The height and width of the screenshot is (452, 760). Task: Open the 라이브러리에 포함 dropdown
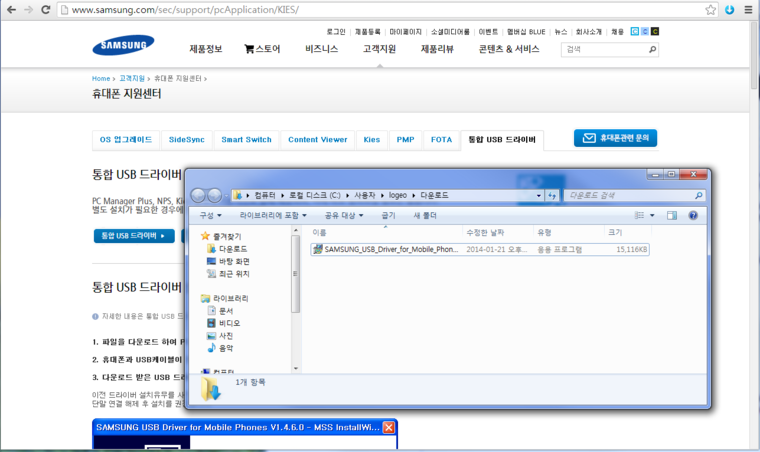273,215
